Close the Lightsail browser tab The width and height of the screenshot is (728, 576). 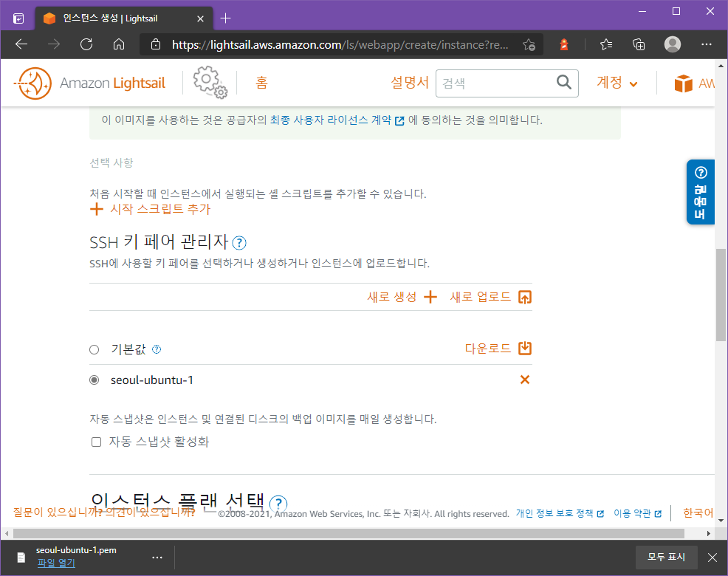click(200, 18)
